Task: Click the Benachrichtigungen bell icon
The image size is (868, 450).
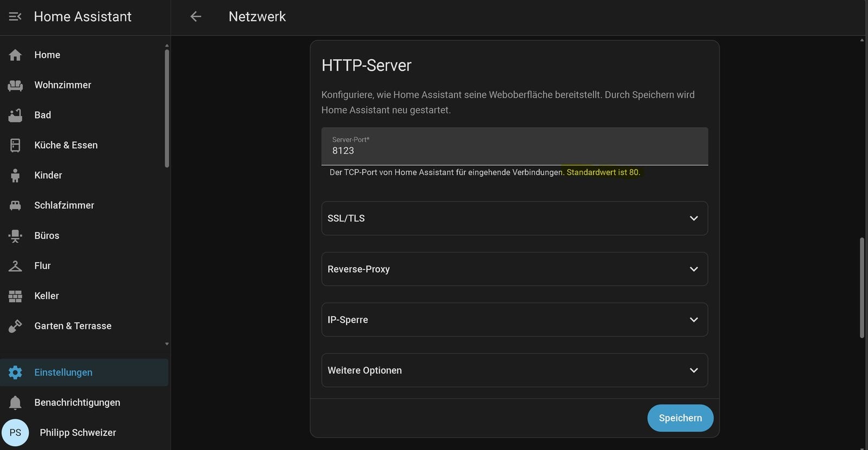Action: click(x=15, y=402)
